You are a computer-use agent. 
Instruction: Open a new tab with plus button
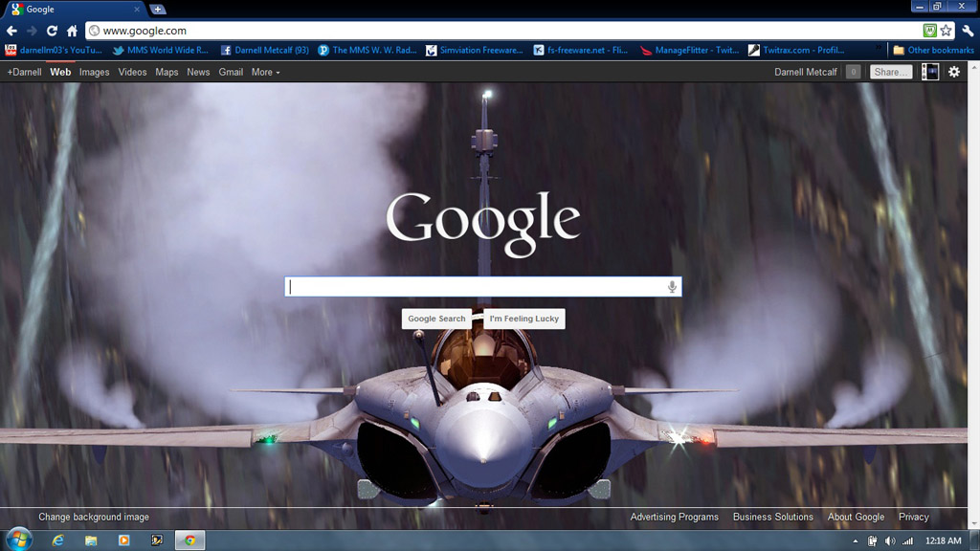coord(158,10)
